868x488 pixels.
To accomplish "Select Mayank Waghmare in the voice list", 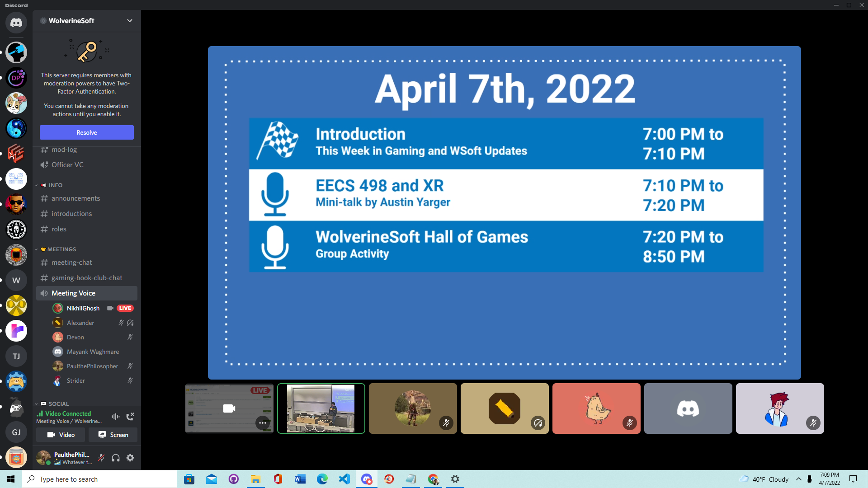I will tap(92, 352).
